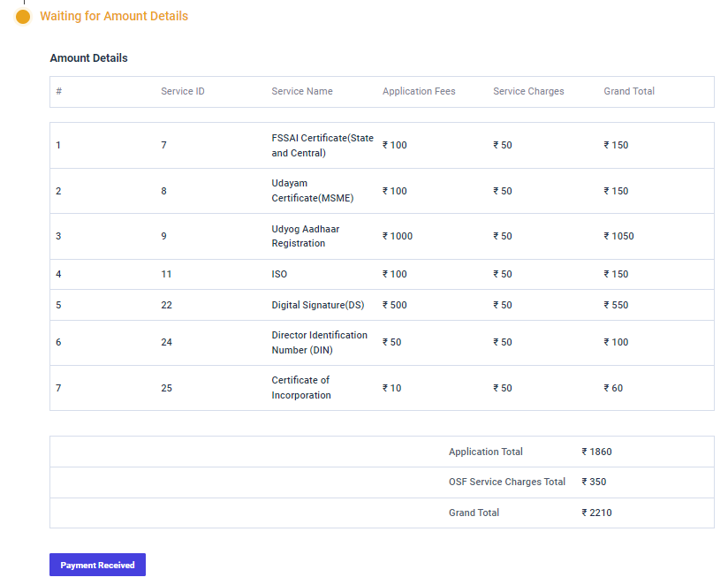Screen dimensions: 728x585
Task: Click the OSF Service Charges Total label
Action: 506,482
